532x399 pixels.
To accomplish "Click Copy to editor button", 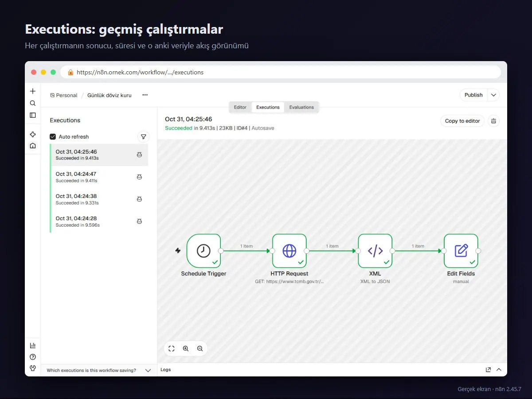I will (x=462, y=121).
